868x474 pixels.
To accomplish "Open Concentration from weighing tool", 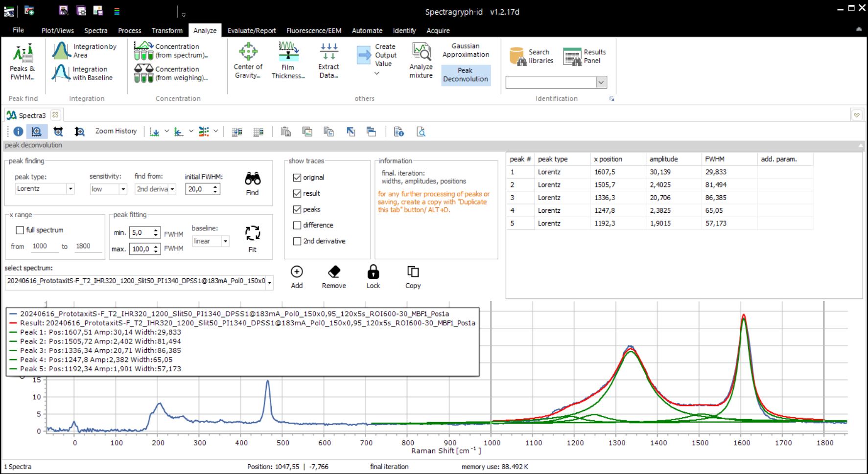I will (x=171, y=73).
